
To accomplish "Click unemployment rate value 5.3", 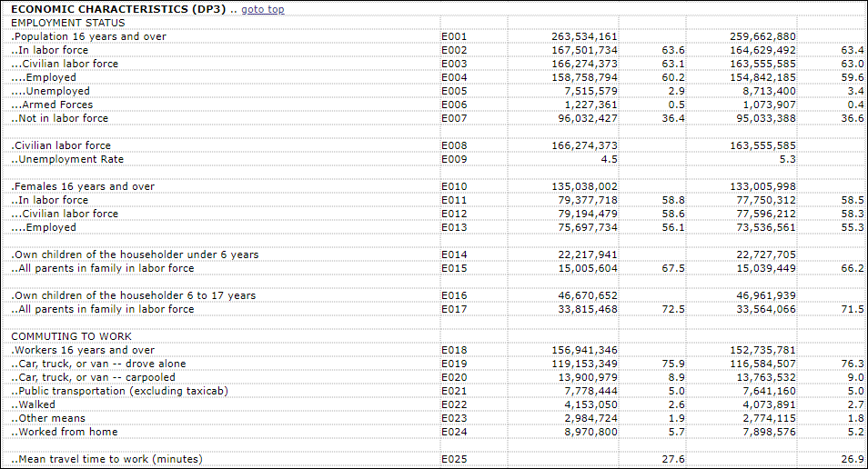I will (787, 159).
